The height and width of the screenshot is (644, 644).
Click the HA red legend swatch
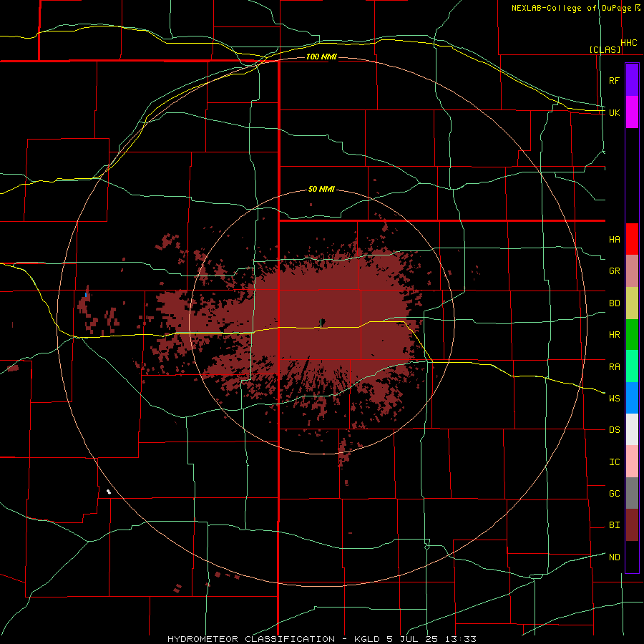(632, 239)
